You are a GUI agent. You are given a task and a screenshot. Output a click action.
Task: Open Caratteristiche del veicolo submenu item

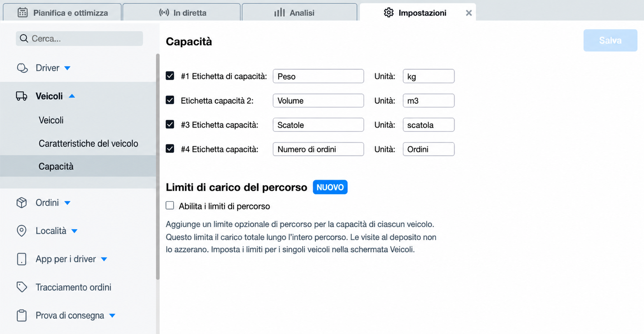[x=88, y=143]
